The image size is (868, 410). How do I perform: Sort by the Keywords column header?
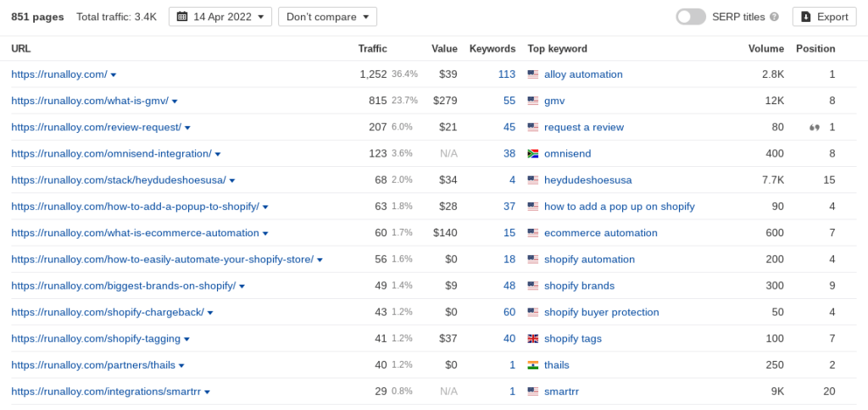(492, 48)
